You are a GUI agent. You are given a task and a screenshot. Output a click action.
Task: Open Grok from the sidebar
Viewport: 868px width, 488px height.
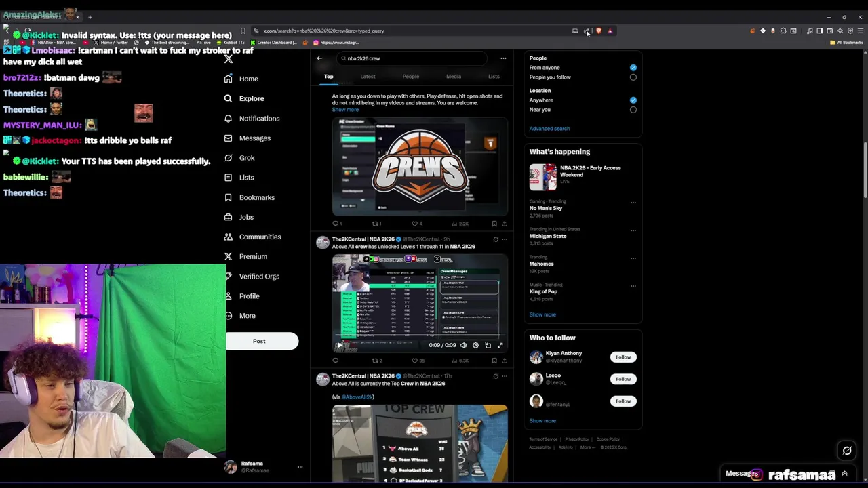[239, 157]
